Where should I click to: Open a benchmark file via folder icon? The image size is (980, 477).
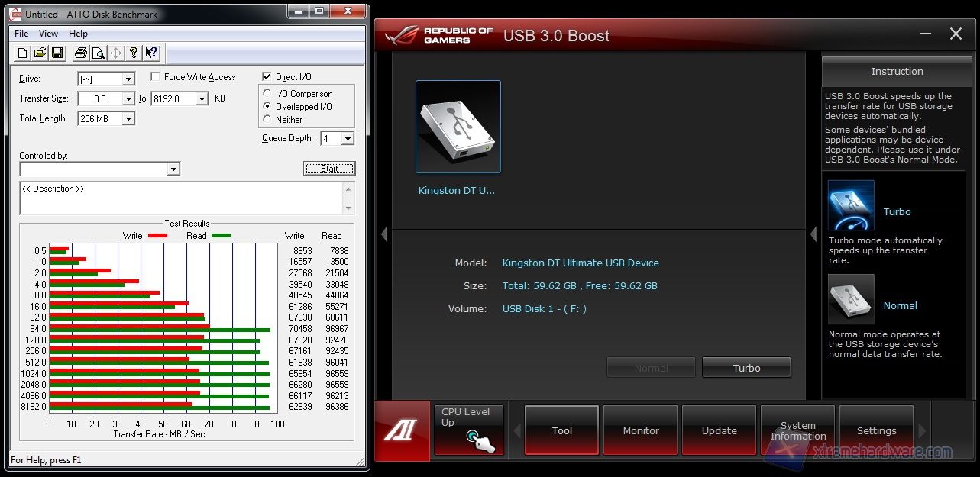coord(39,53)
